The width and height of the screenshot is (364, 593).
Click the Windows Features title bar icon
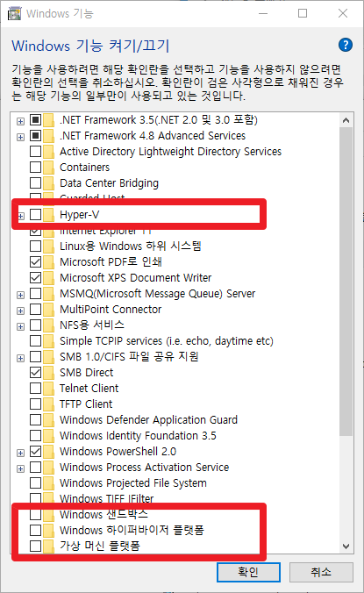click(14, 14)
